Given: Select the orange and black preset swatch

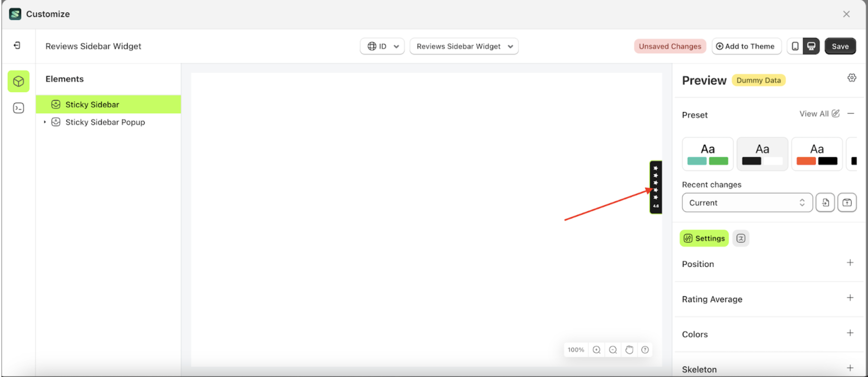Looking at the screenshot, I should pyautogui.click(x=817, y=154).
